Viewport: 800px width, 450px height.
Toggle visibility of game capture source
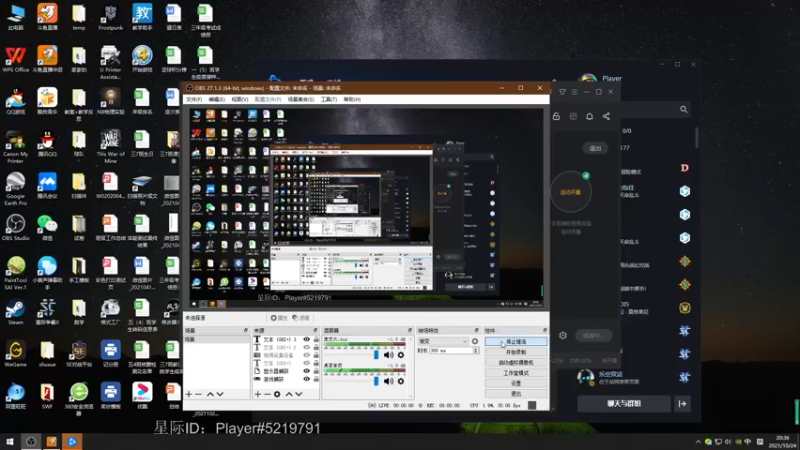307,379
